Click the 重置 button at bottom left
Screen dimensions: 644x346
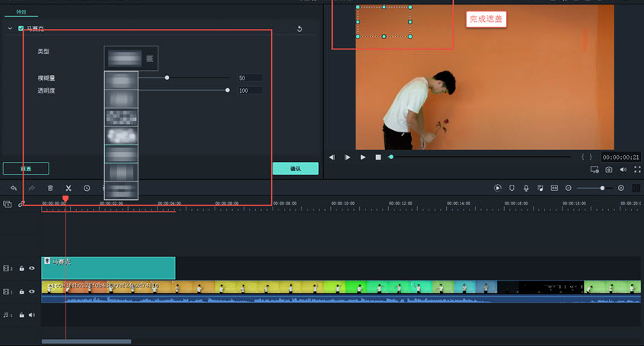pyautogui.click(x=26, y=169)
